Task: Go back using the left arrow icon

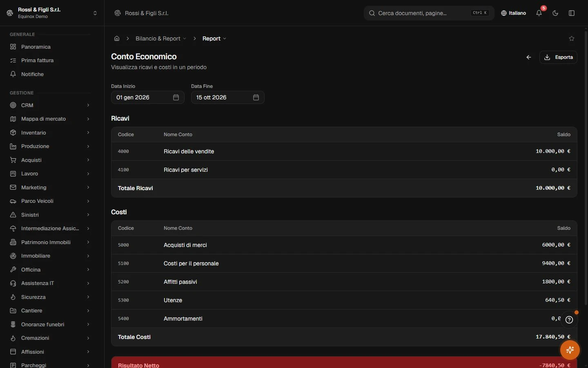Action: tap(529, 57)
